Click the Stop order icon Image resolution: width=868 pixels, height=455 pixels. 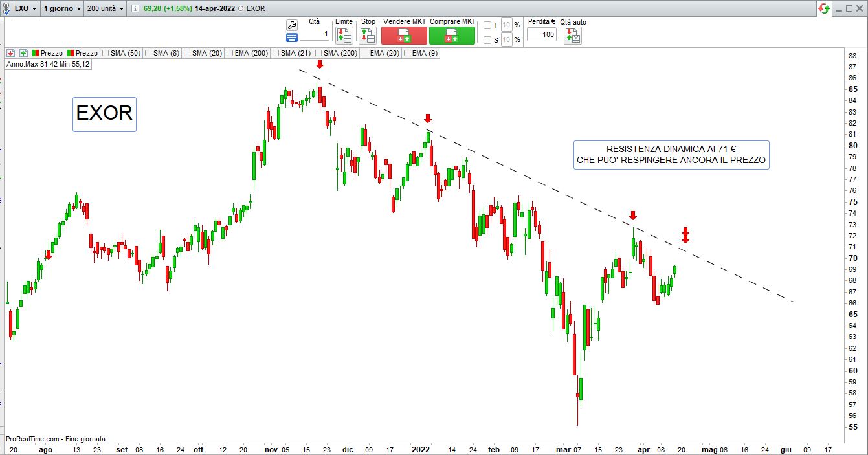pyautogui.click(x=368, y=36)
